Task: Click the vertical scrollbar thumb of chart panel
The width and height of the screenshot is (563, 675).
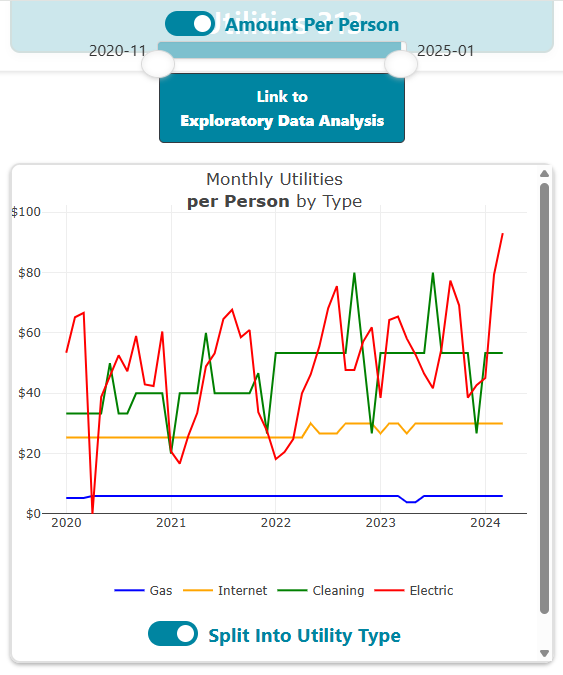Action: [544, 398]
